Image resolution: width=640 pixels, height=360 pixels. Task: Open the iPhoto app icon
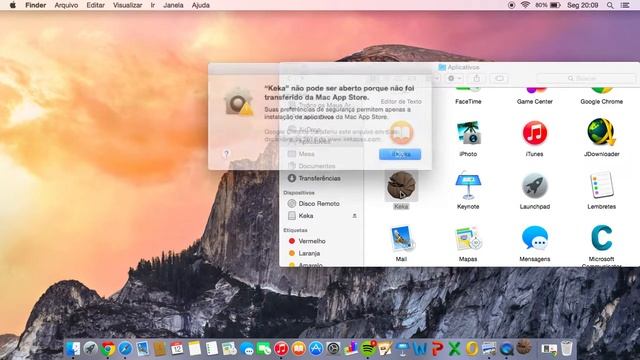point(468,133)
